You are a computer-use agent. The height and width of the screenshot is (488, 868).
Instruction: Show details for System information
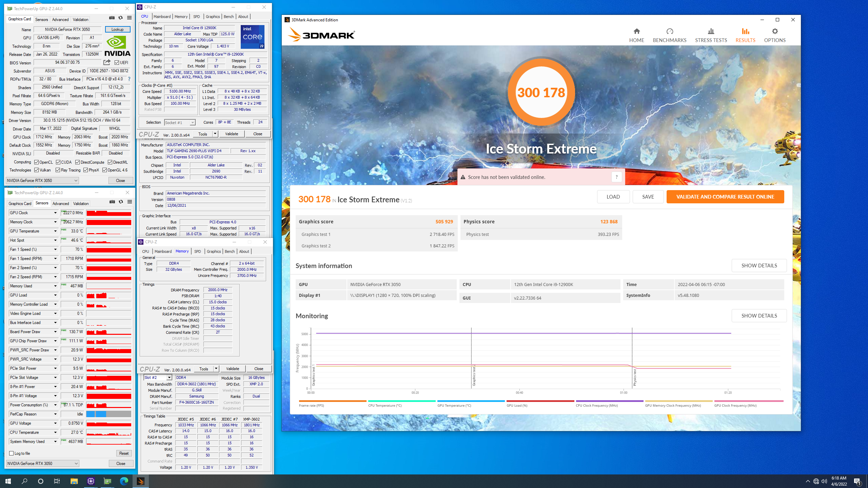(759, 265)
